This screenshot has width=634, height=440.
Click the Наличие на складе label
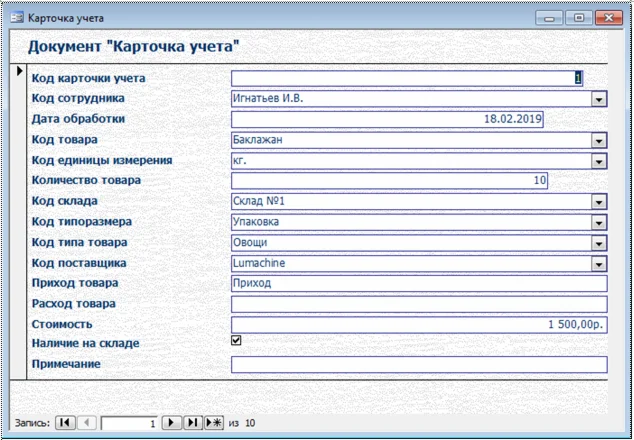[85, 343]
